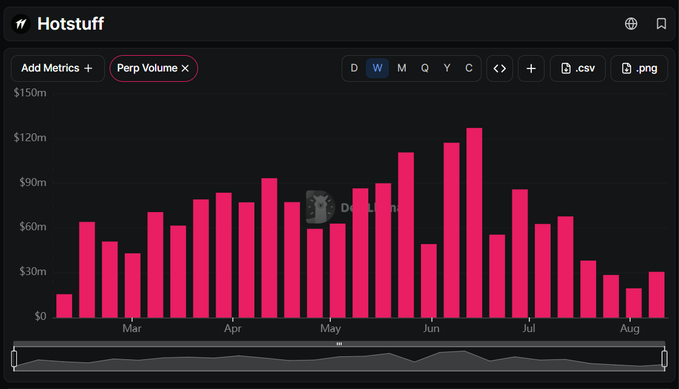Open the embed code icon button
This screenshot has width=679, height=389.
click(500, 68)
